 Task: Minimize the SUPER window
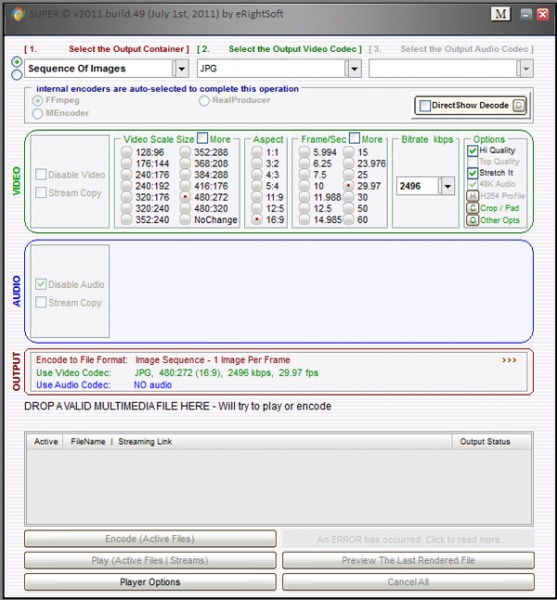coord(526,14)
